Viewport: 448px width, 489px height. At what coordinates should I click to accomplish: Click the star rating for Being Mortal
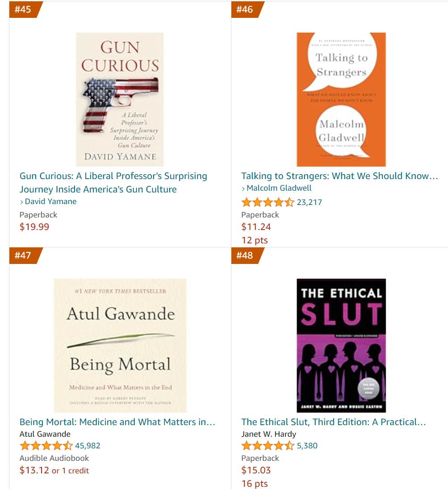click(46, 446)
